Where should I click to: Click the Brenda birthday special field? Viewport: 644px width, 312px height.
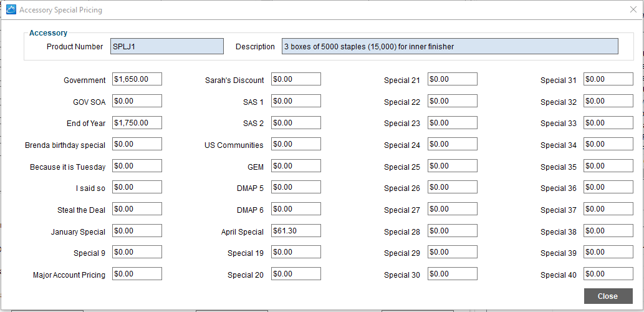click(137, 144)
